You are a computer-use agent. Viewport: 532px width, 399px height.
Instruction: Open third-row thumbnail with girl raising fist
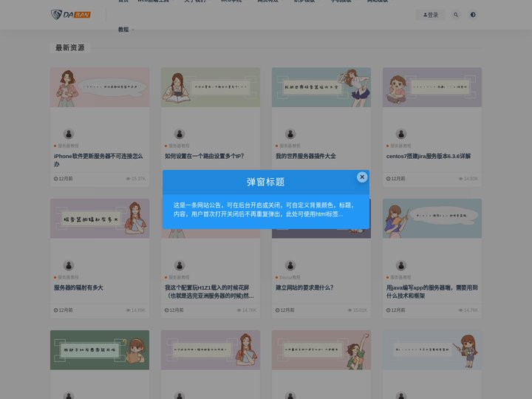coord(321,349)
